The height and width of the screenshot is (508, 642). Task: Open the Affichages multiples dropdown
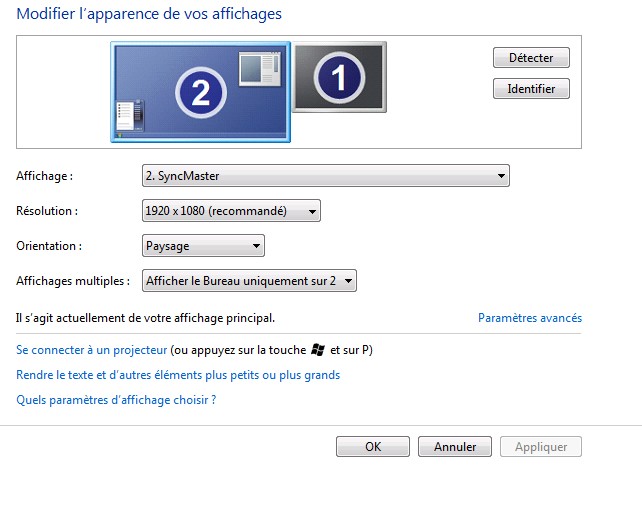point(249,281)
